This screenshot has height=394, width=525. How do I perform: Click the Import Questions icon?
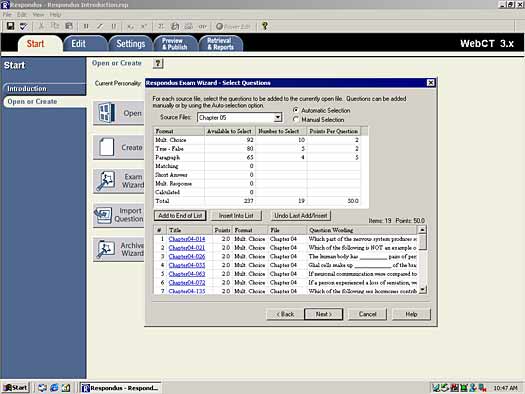coord(103,215)
